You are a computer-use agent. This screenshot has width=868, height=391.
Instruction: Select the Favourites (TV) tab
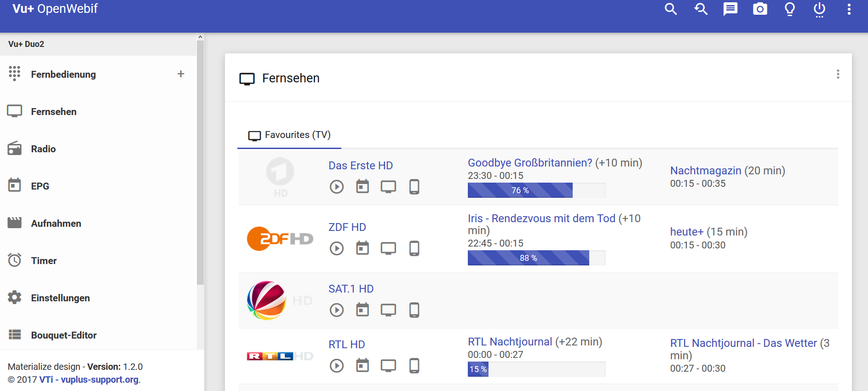coord(289,135)
